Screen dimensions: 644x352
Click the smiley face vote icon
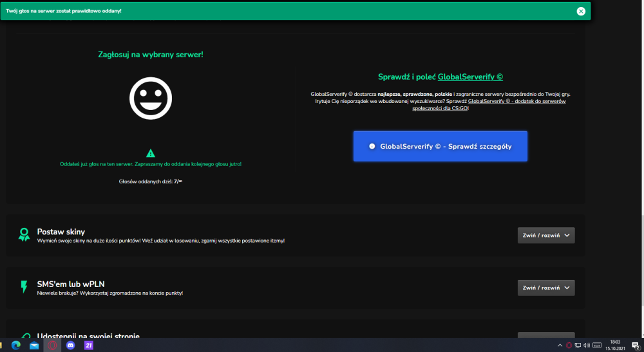[x=151, y=98]
